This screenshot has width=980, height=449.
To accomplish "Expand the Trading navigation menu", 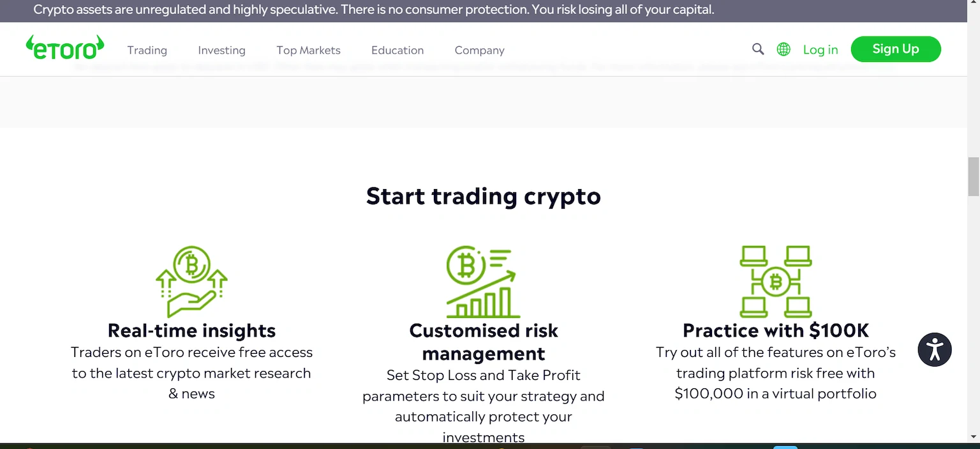I will click(x=147, y=50).
